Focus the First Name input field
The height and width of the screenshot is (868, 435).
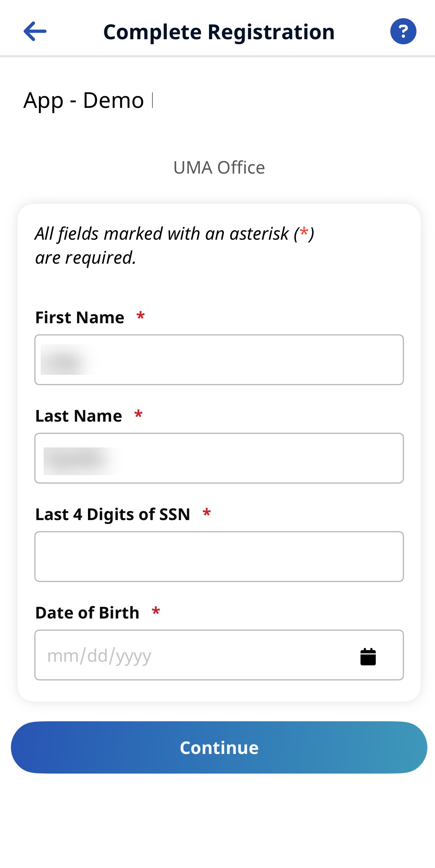point(219,360)
